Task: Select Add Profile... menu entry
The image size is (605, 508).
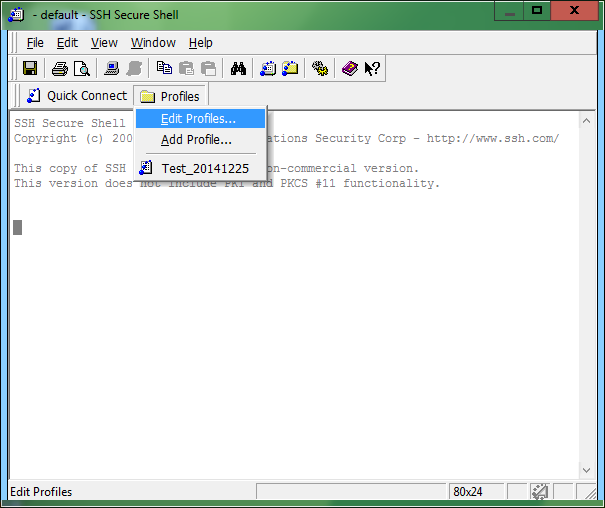Action: 200,140
